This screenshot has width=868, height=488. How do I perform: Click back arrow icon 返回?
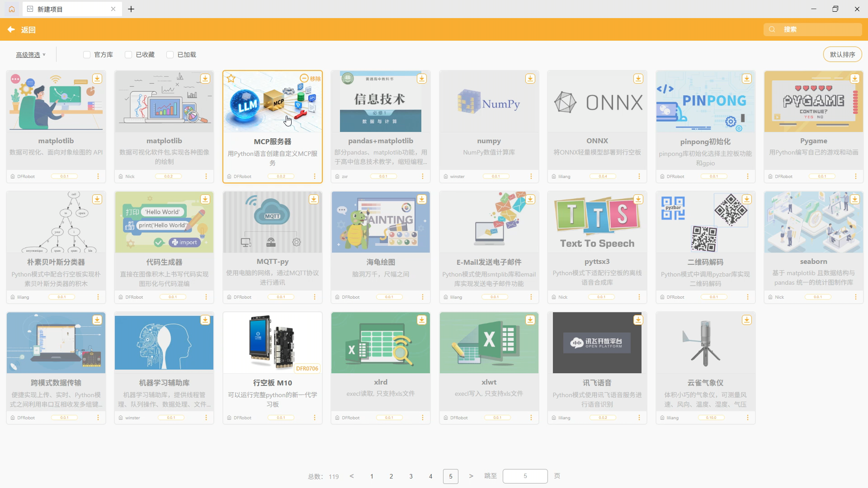coord(11,29)
